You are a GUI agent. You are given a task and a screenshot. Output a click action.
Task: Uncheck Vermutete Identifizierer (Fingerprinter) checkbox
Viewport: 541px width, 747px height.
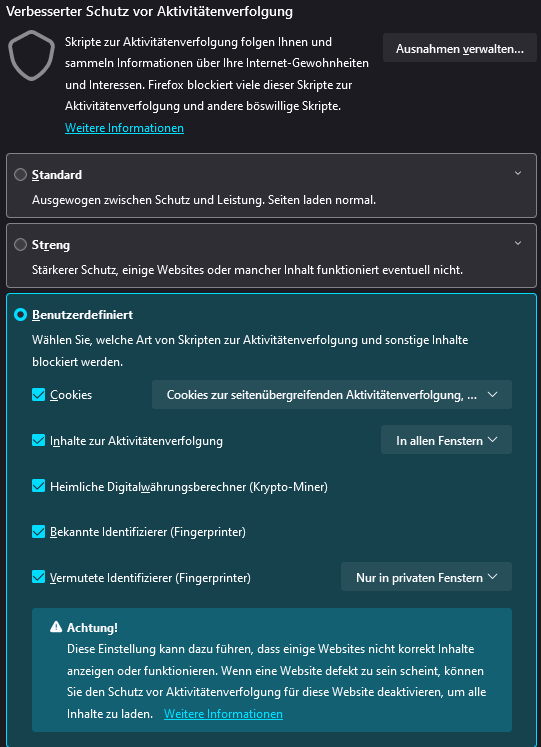[x=39, y=577]
